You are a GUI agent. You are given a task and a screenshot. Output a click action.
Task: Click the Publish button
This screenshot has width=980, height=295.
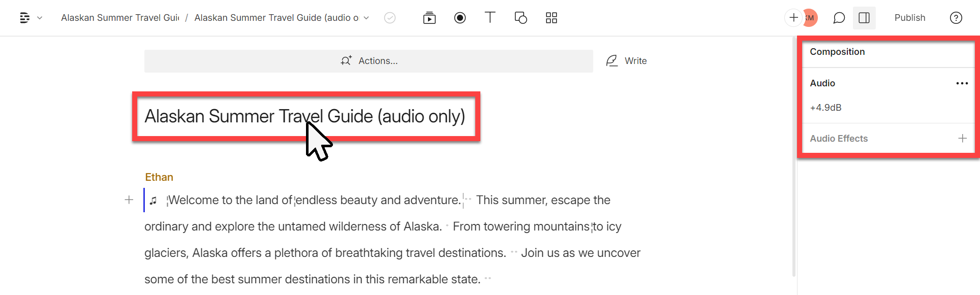coord(910,18)
